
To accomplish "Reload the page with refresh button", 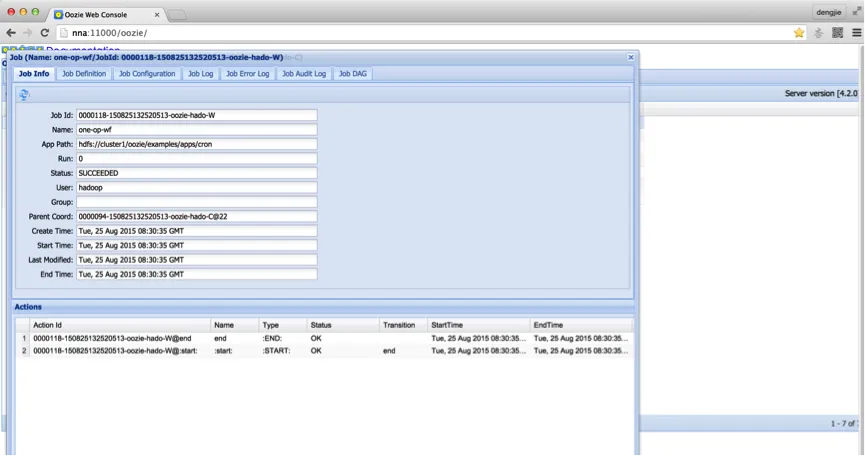I will pyautogui.click(x=45, y=33).
